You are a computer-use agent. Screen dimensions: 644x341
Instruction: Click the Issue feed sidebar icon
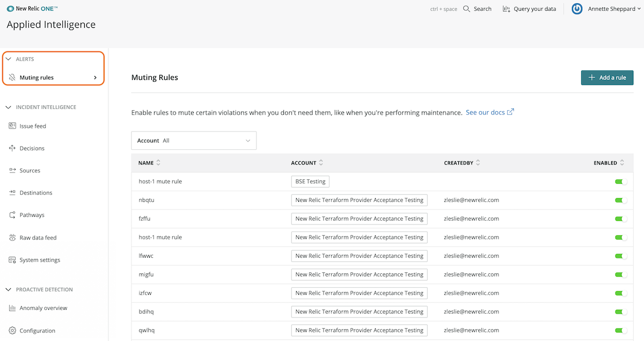coord(12,126)
